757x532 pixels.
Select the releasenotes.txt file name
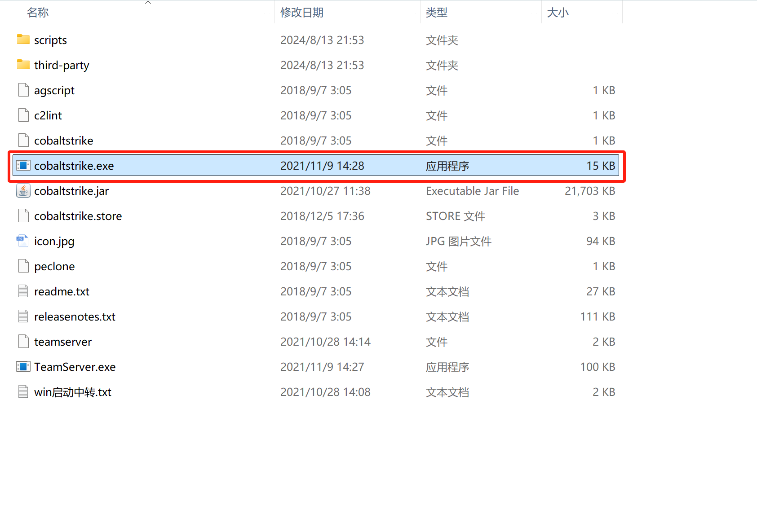pyautogui.click(x=75, y=317)
